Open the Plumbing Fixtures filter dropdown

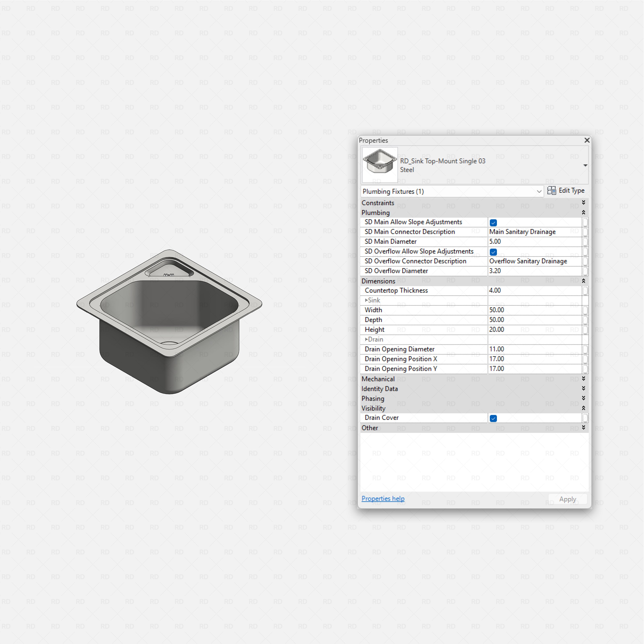click(x=539, y=191)
